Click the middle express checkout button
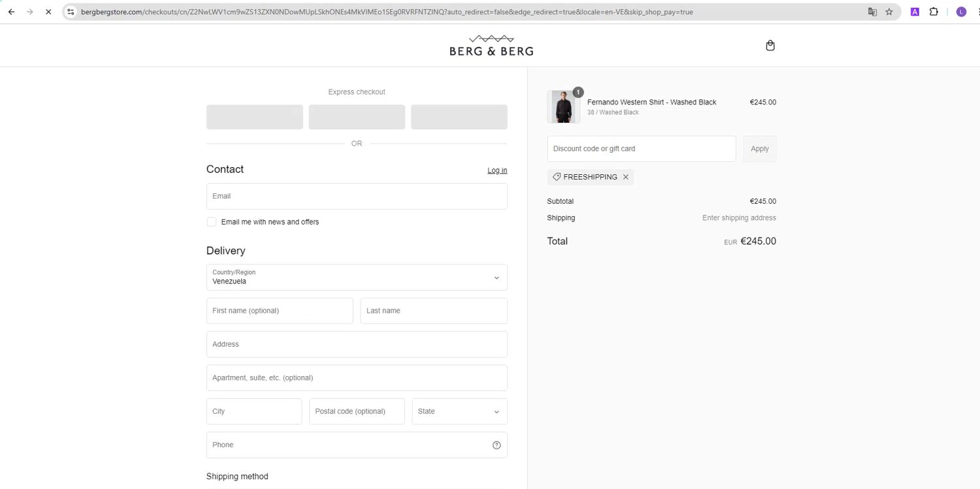Screen dimensions: 980x489 (x=357, y=117)
